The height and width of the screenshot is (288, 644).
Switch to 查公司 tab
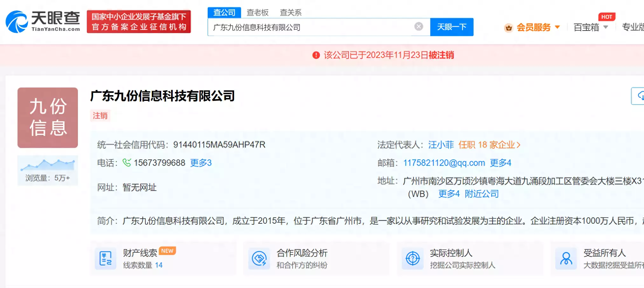224,12
